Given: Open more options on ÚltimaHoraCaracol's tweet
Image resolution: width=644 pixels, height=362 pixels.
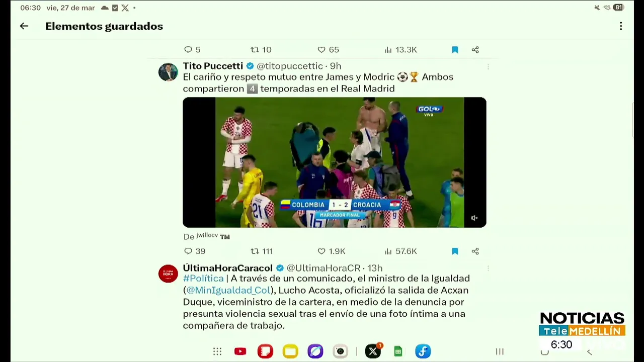Looking at the screenshot, I should click(x=488, y=268).
